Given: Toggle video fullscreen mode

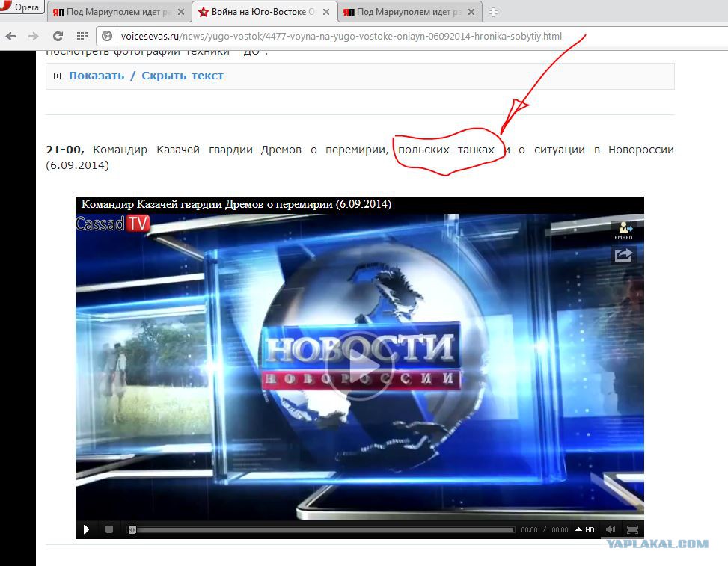Looking at the screenshot, I should click(x=632, y=529).
